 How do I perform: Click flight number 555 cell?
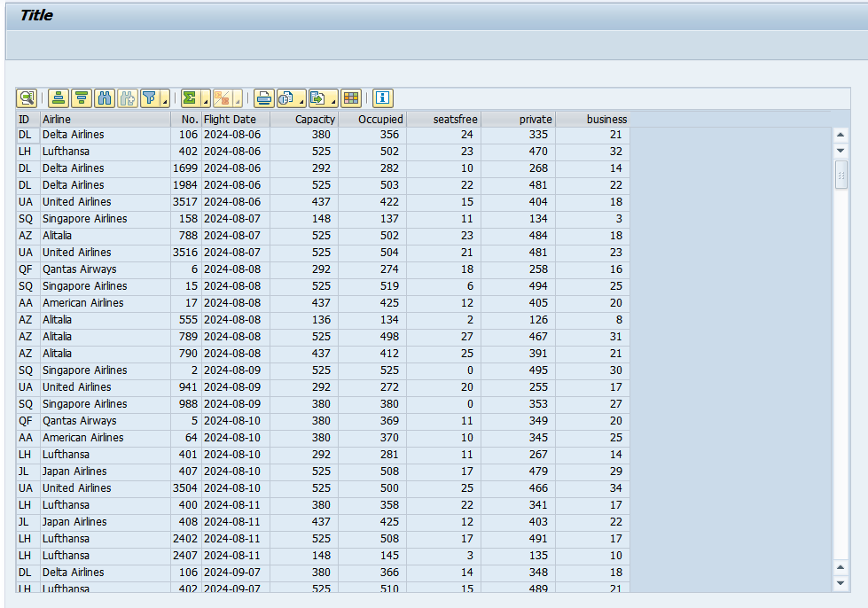click(186, 320)
